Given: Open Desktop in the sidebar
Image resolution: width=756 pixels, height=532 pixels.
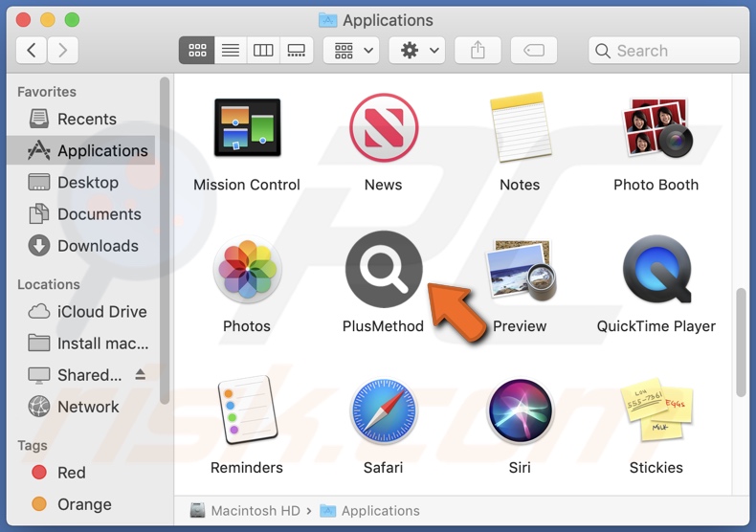Looking at the screenshot, I should point(80,183).
